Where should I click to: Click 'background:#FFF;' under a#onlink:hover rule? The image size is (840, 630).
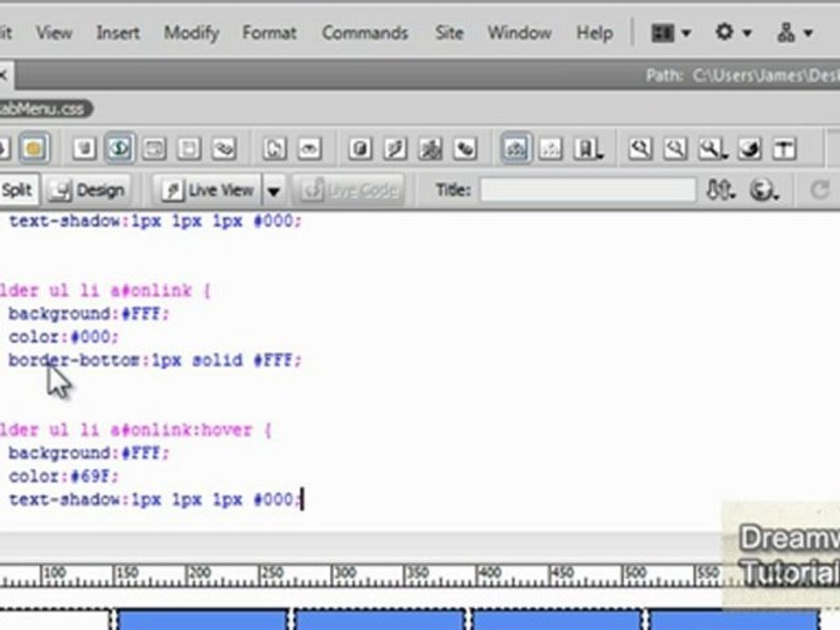point(89,453)
